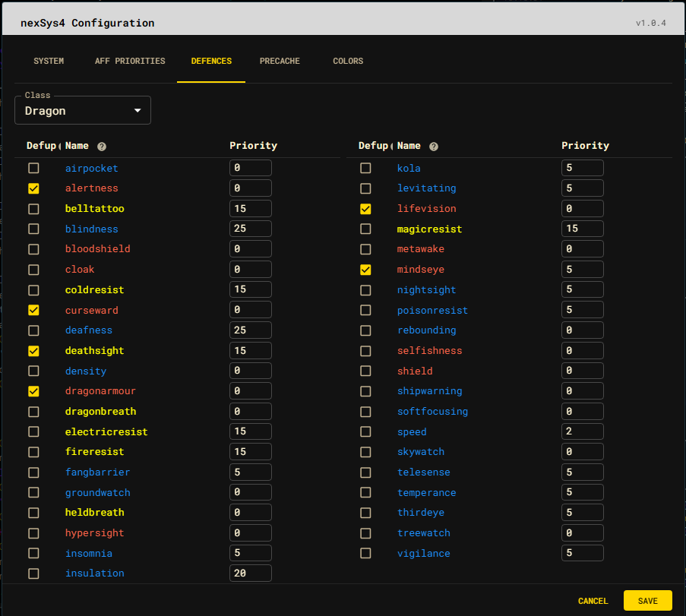This screenshot has width=686, height=616.
Task: Open the COLORS tab
Action: pos(348,61)
